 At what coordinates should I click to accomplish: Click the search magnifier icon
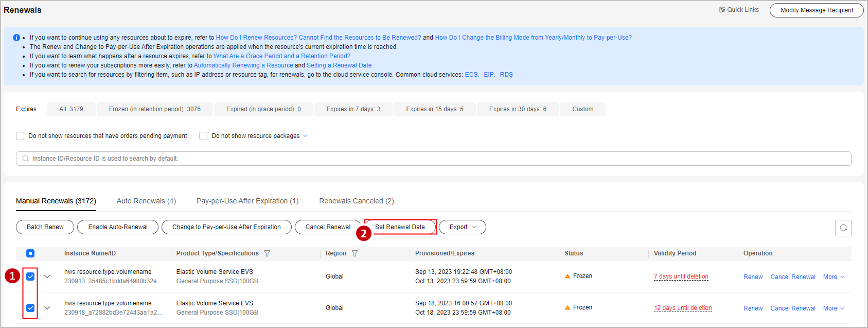pyautogui.click(x=25, y=159)
